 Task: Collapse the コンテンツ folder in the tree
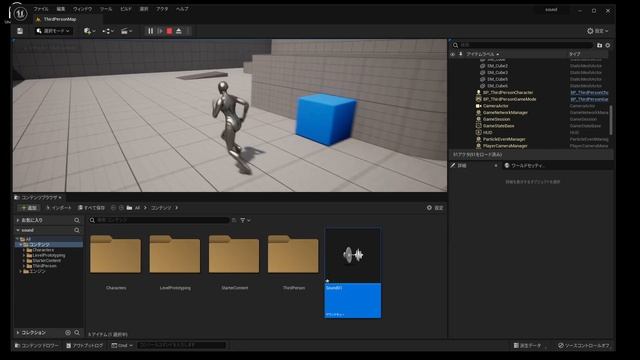click(20, 244)
